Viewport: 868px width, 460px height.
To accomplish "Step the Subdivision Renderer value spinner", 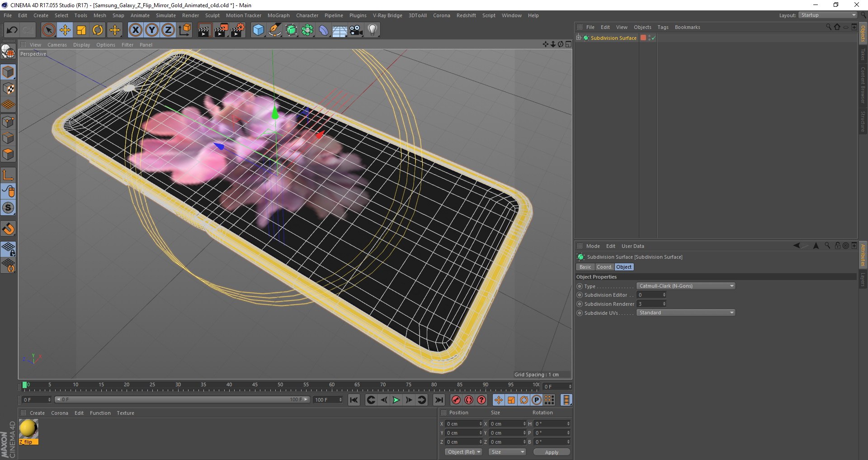I will tap(664, 304).
